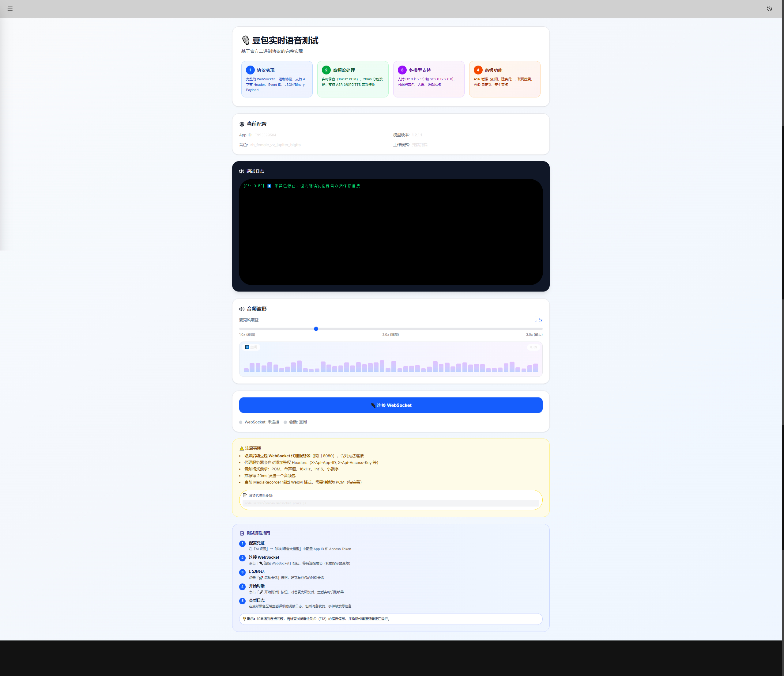
Task: Click the log line 录音已停止
Action: 302,186
